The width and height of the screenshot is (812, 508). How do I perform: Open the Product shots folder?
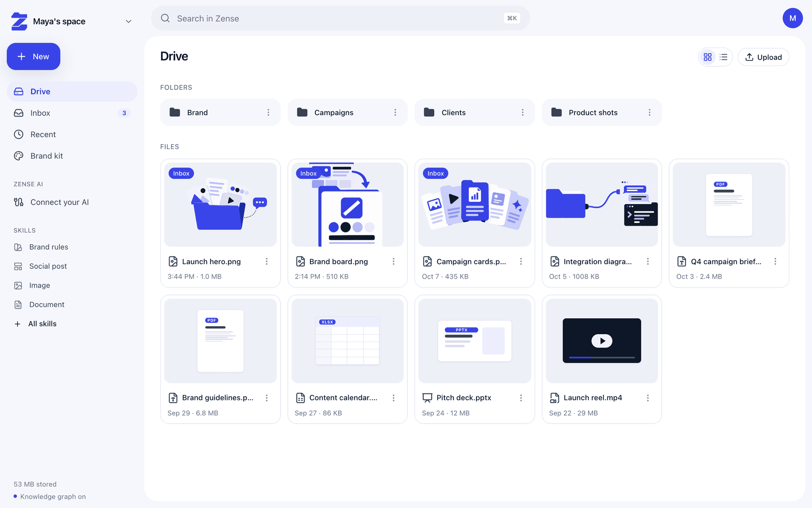point(602,112)
